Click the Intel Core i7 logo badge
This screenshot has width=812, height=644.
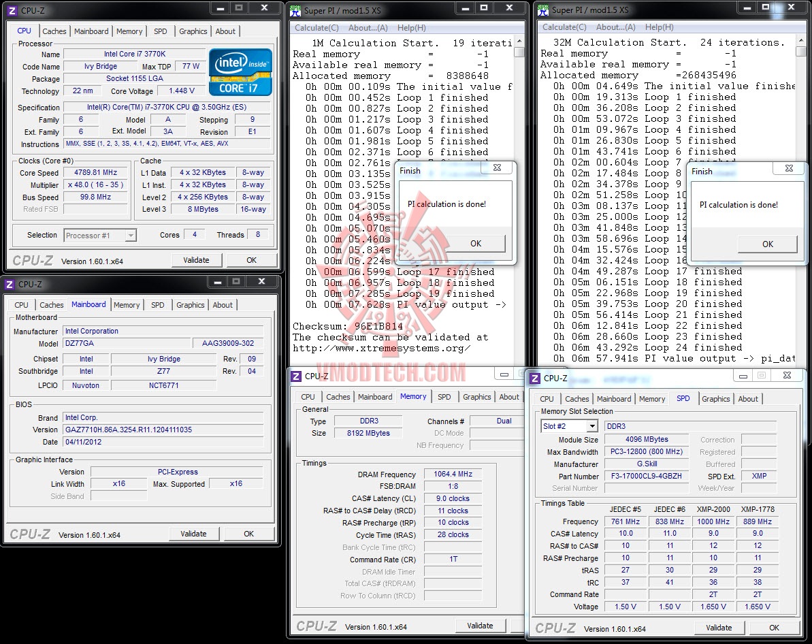[240, 73]
